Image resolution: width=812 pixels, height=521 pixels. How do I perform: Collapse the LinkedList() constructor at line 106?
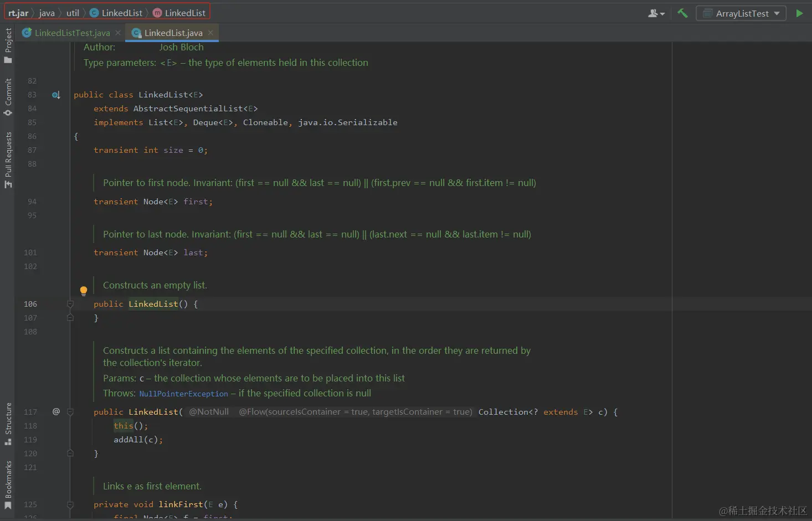coord(70,304)
